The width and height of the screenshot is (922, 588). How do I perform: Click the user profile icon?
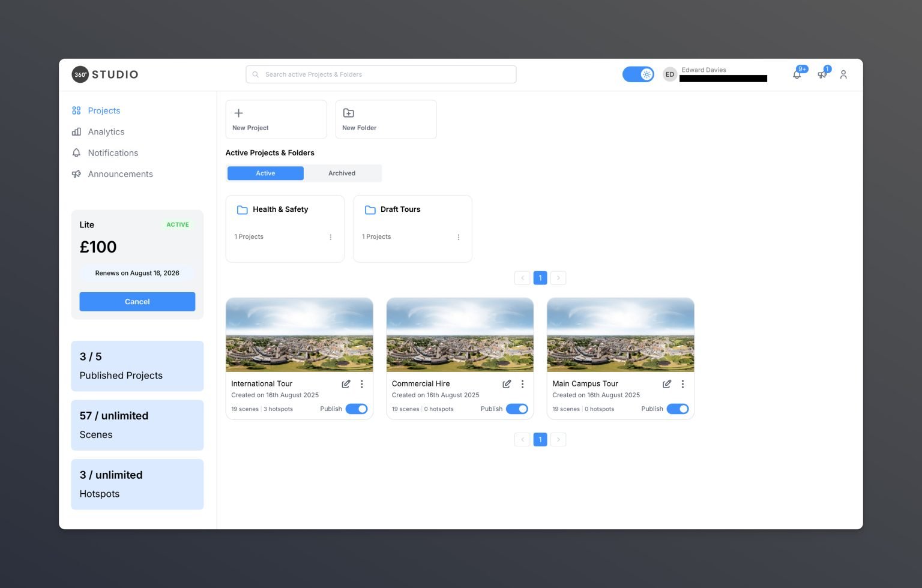(x=843, y=74)
